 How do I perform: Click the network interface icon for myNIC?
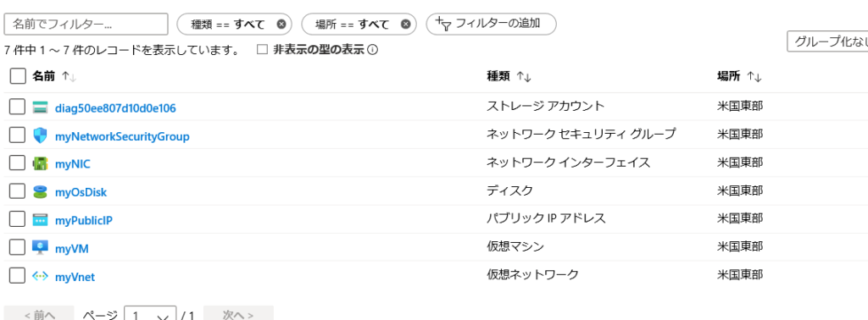tap(41, 163)
